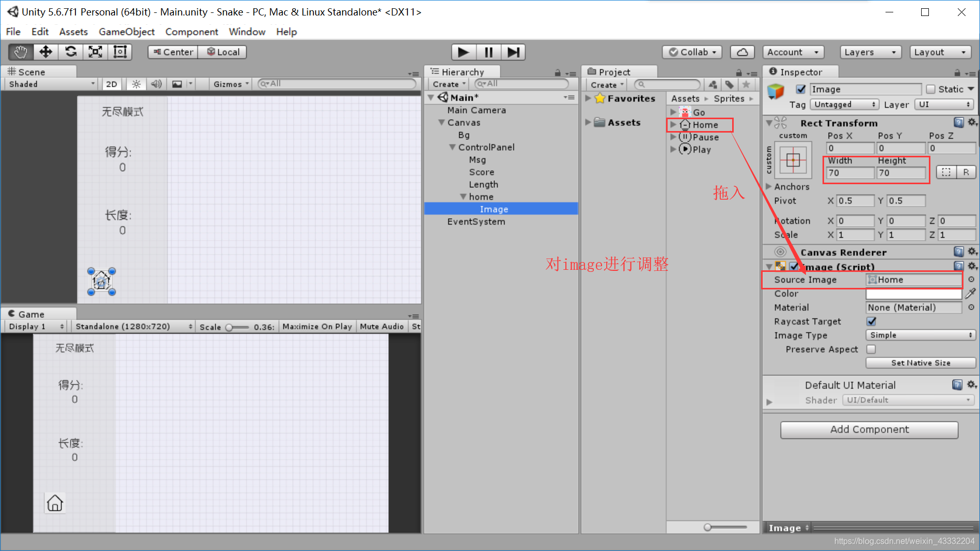Open the GameObject menu
980x551 pixels.
[127, 31]
